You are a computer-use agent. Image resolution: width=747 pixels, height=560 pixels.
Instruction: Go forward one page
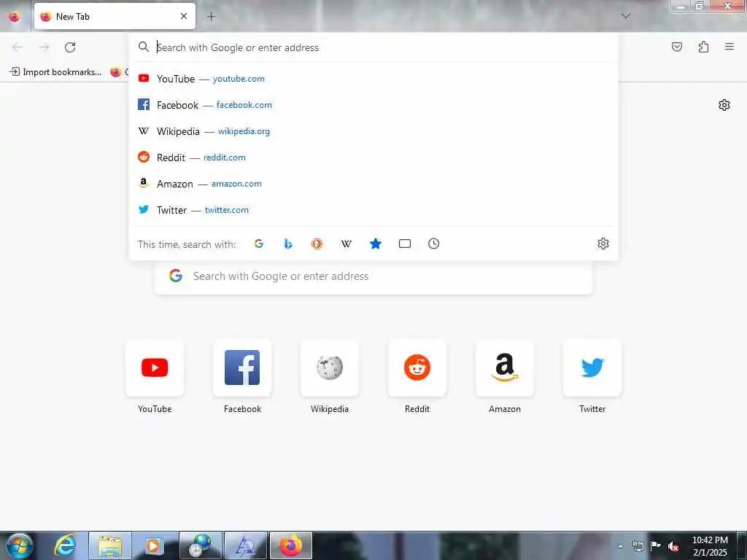click(x=44, y=47)
